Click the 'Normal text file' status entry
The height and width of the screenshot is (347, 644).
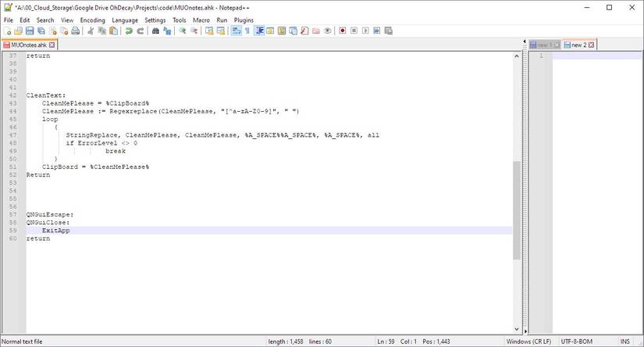(x=22, y=342)
